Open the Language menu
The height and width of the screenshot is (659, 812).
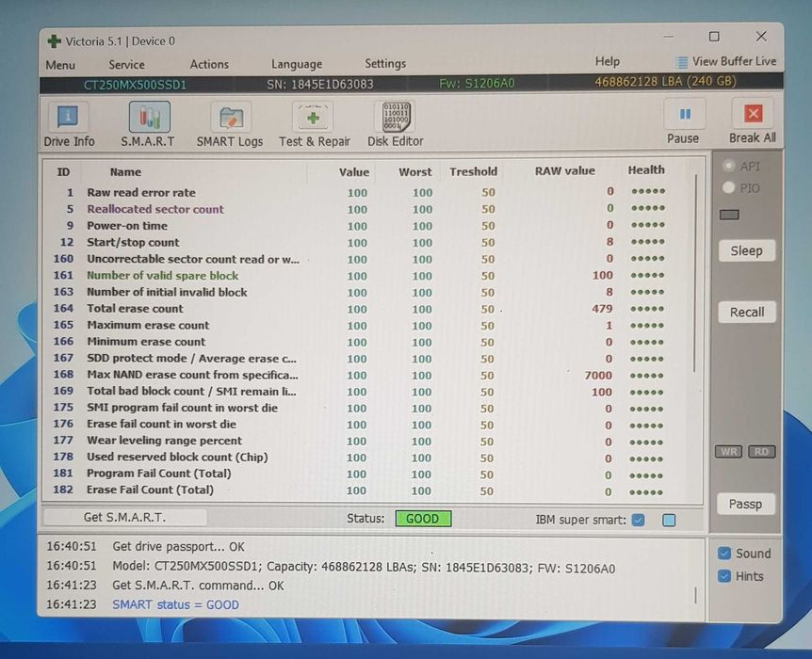tap(297, 64)
